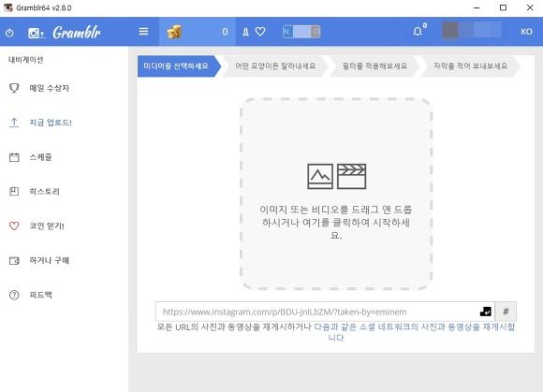The image size is (543, 392).
Task: Click the coin count 0 value
Action: pyautogui.click(x=225, y=32)
